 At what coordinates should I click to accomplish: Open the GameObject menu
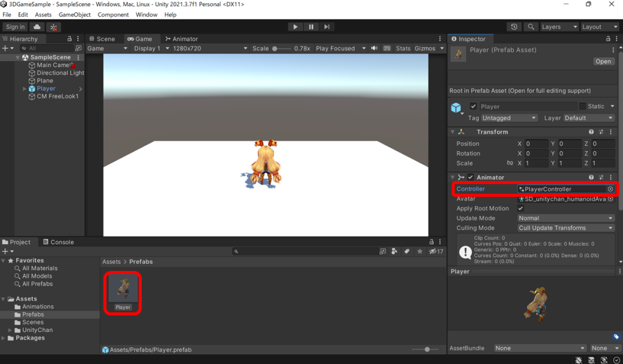(74, 15)
